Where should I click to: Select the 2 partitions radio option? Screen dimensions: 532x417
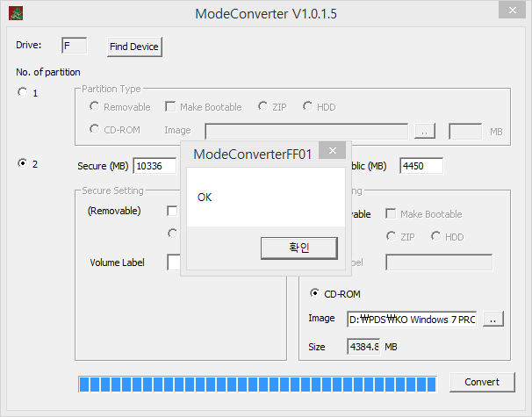tap(23, 164)
